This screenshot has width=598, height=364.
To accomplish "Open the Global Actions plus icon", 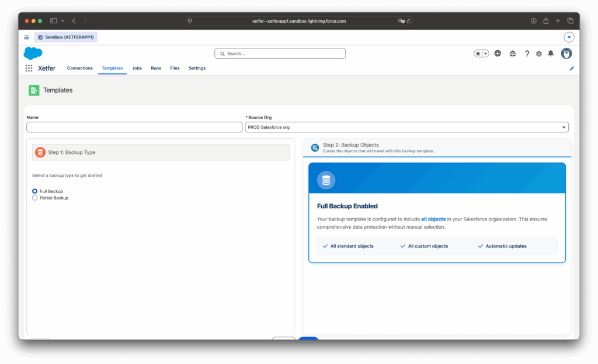I will click(498, 53).
